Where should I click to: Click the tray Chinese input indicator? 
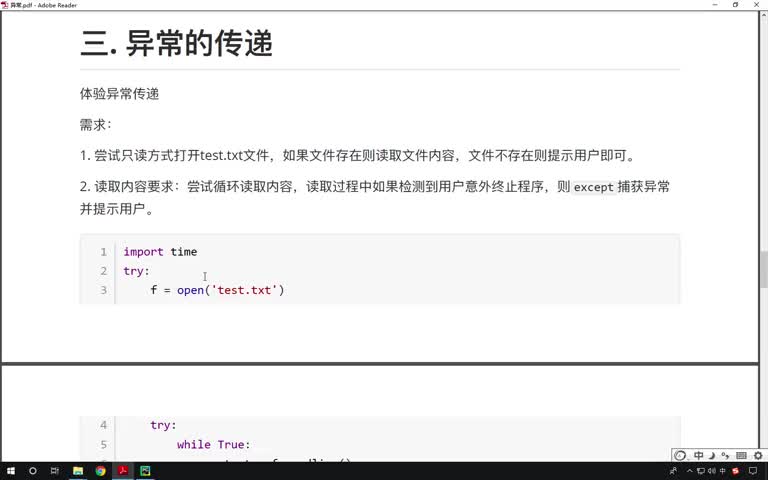click(x=722, y=471)
